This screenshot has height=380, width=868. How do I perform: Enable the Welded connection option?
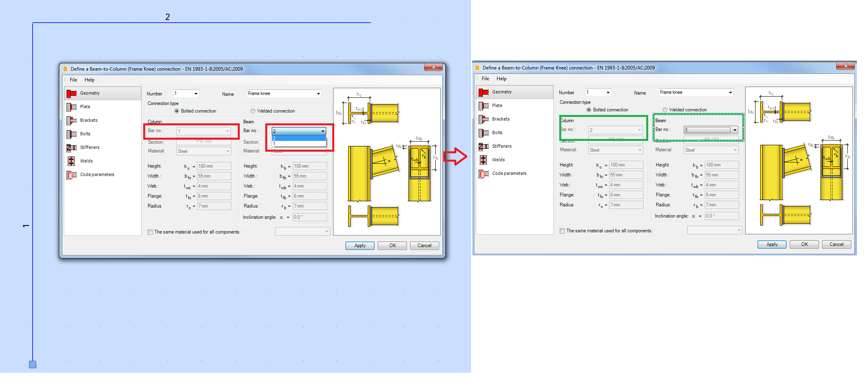coord(253,111)
